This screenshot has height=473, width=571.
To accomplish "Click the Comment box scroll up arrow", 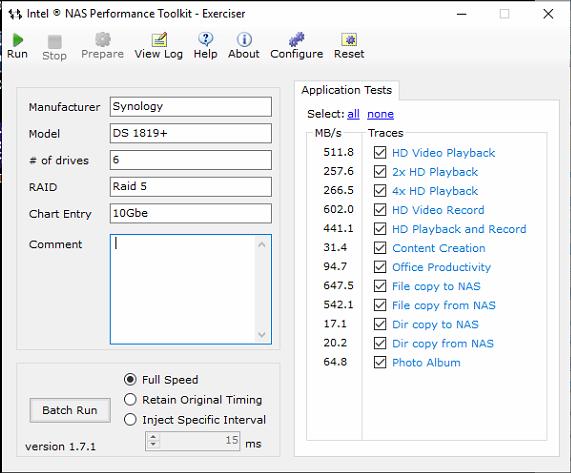I will [x=261, y=245].
